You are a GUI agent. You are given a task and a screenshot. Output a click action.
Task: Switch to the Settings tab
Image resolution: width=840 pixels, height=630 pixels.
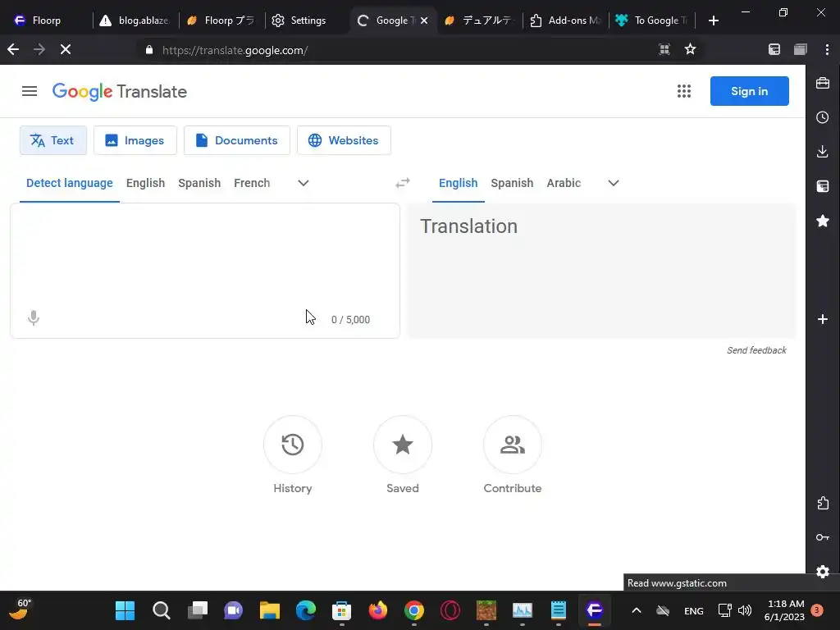click(x=308, y=21)
